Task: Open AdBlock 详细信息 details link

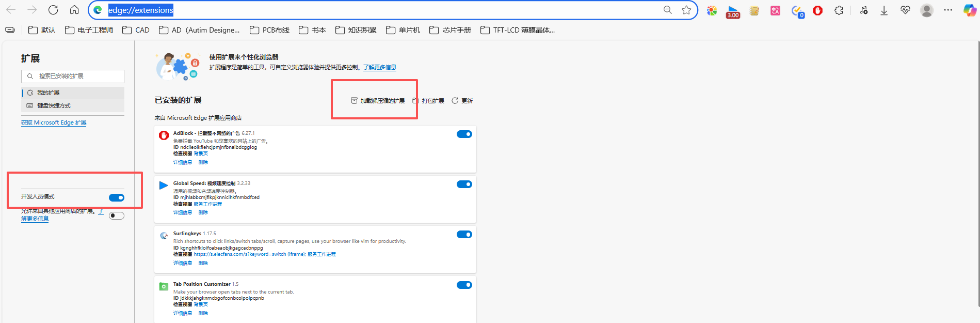Action: pyautogui.click(x=183, y=162)
